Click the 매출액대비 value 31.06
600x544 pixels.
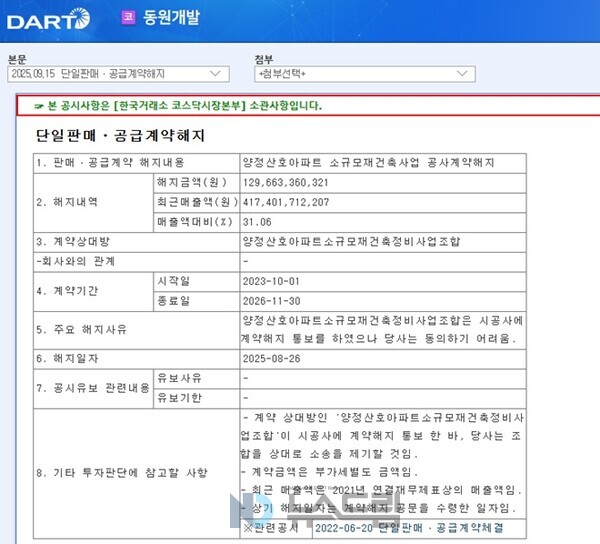click(257, 221)
